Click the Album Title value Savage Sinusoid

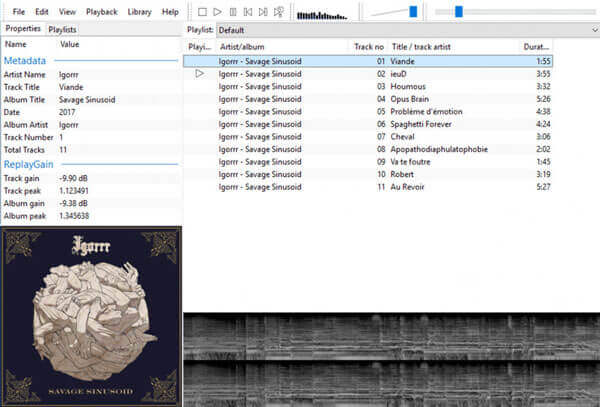tap(87, 100)
